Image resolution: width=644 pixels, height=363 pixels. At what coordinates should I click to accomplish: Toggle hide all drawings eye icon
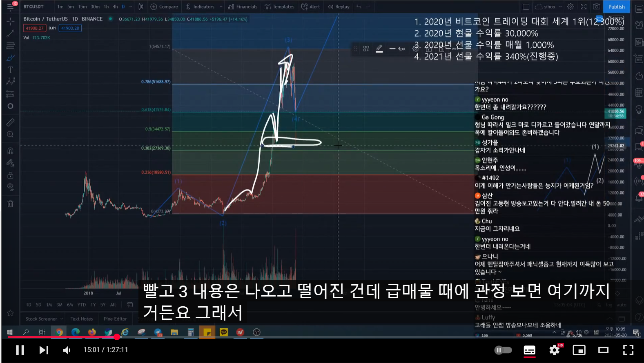11,187
